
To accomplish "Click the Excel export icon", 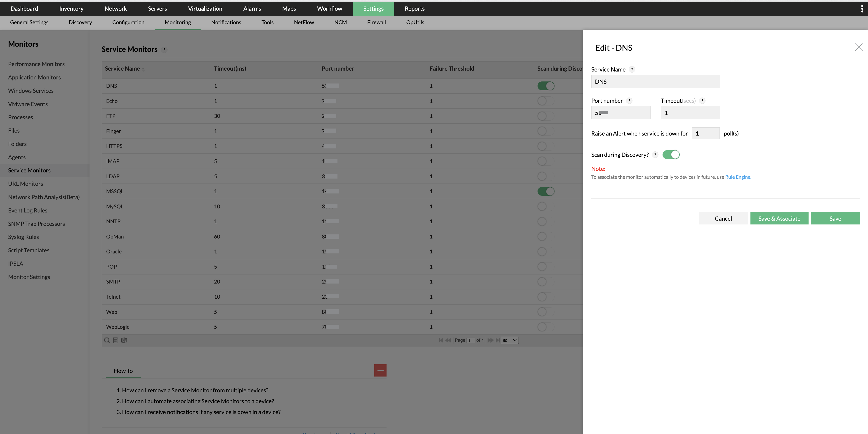I will point(124,340).
